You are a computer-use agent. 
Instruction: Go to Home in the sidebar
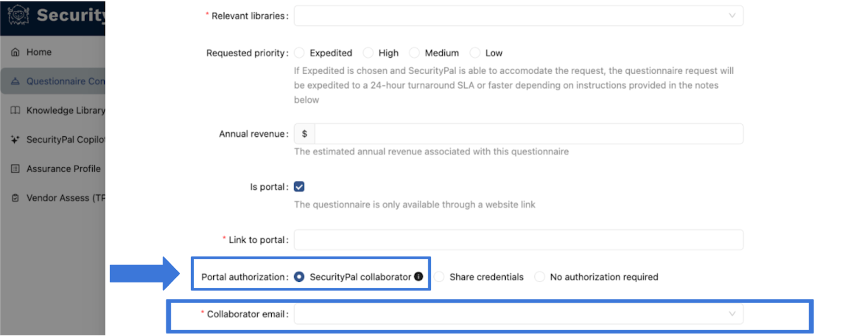point(53,52)
